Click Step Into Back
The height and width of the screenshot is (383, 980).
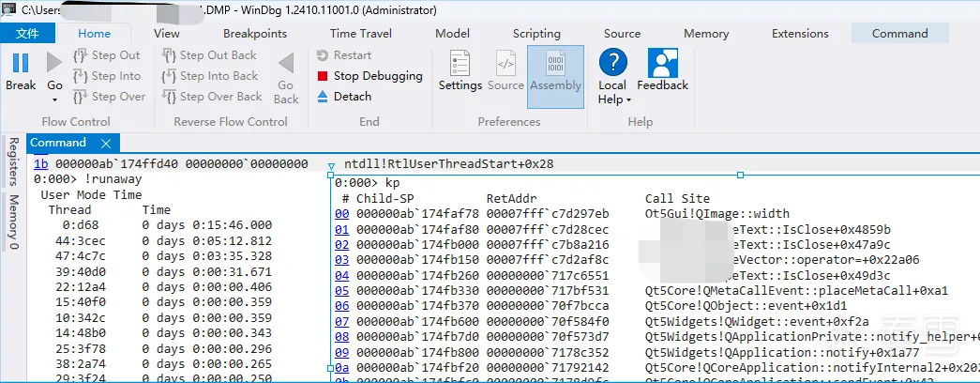point(210,76)
